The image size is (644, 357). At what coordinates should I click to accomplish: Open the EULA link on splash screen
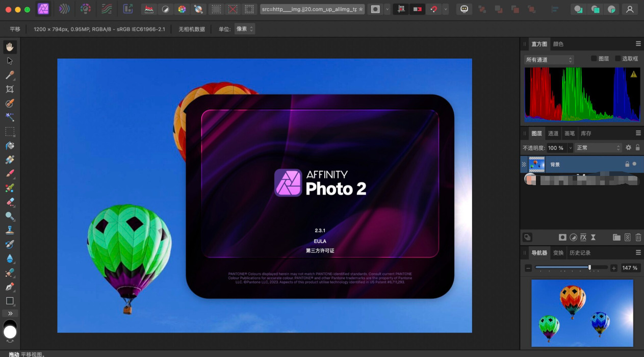point(320,241)
